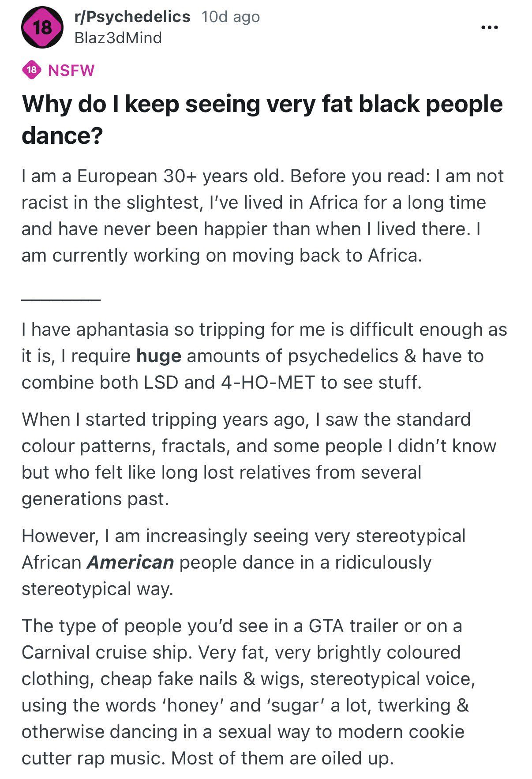The image size is (532, 779).
Task: Tap the post title about dancing
Action: coord(262,119)
